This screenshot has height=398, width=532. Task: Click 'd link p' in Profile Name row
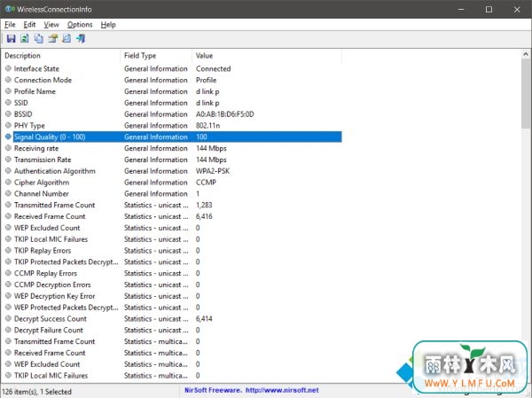click(x=207, y=91)
